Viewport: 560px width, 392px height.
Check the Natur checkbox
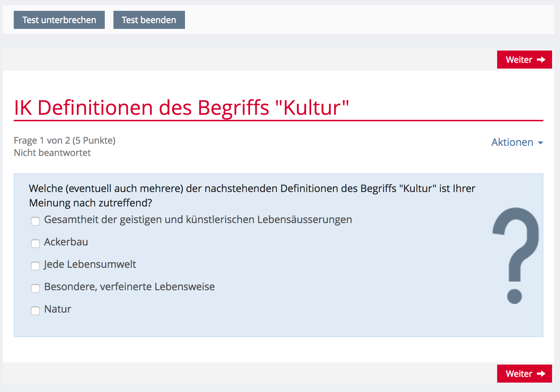pos(35,310)
